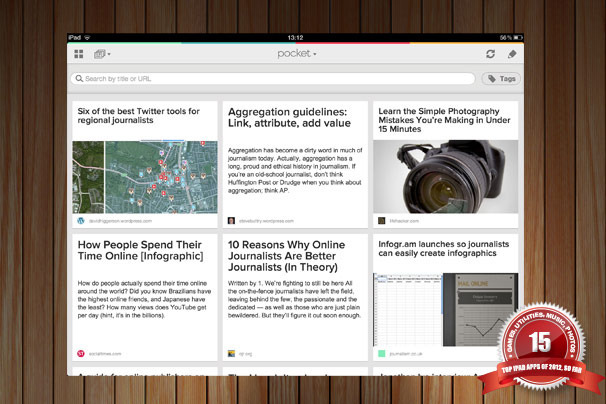Expand the pocket title dropdown
This screenshot has width=606, height=404.
297,54
